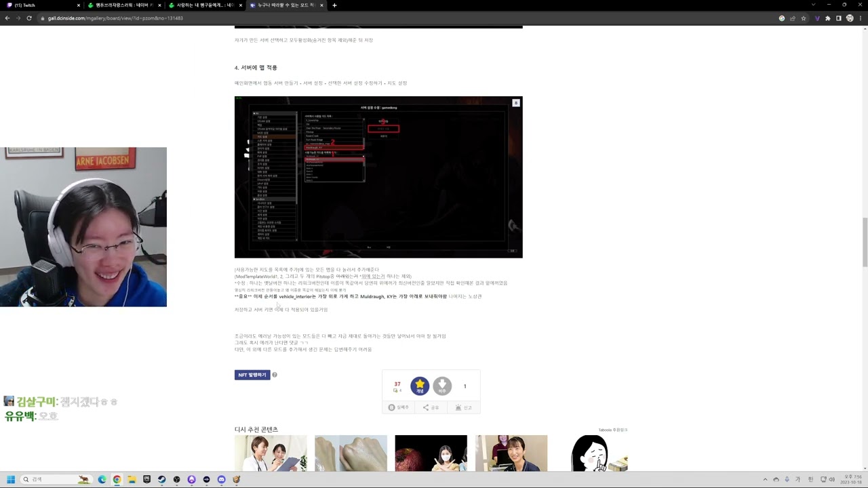Show hidden system tray icons
The height and width of the screenshot is (488, 868).
(765, 479)
